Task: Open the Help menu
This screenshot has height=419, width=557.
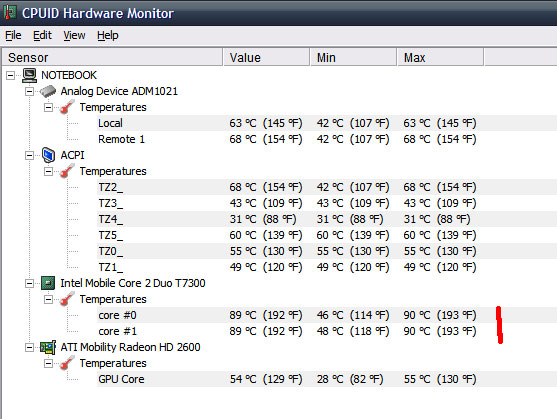Action: [108, 35]
